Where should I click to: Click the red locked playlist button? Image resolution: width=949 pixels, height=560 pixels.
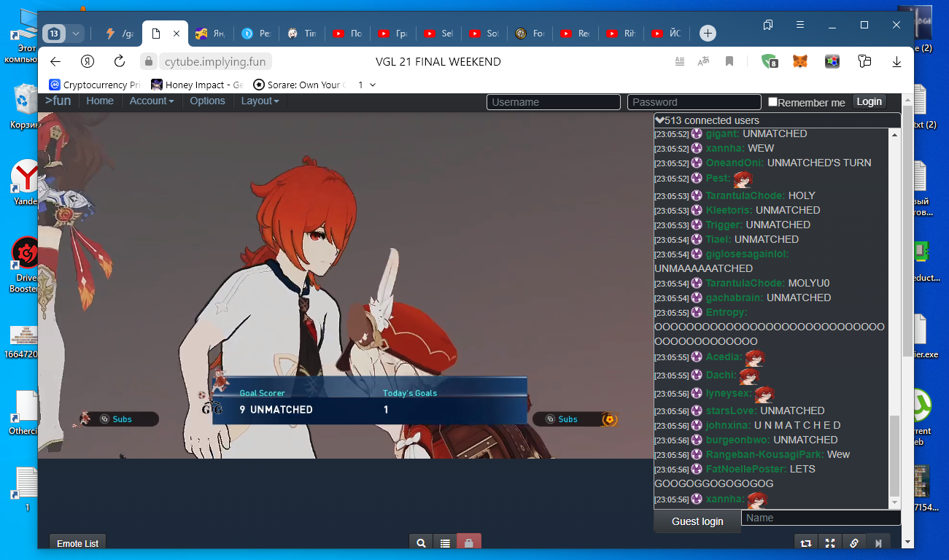point(468,542)
